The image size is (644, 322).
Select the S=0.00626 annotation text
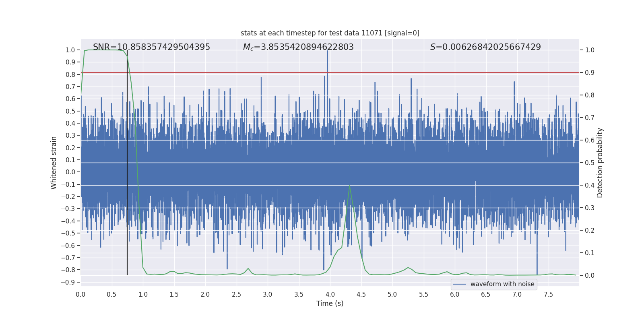pyautogui.click(x=485, y=47)
